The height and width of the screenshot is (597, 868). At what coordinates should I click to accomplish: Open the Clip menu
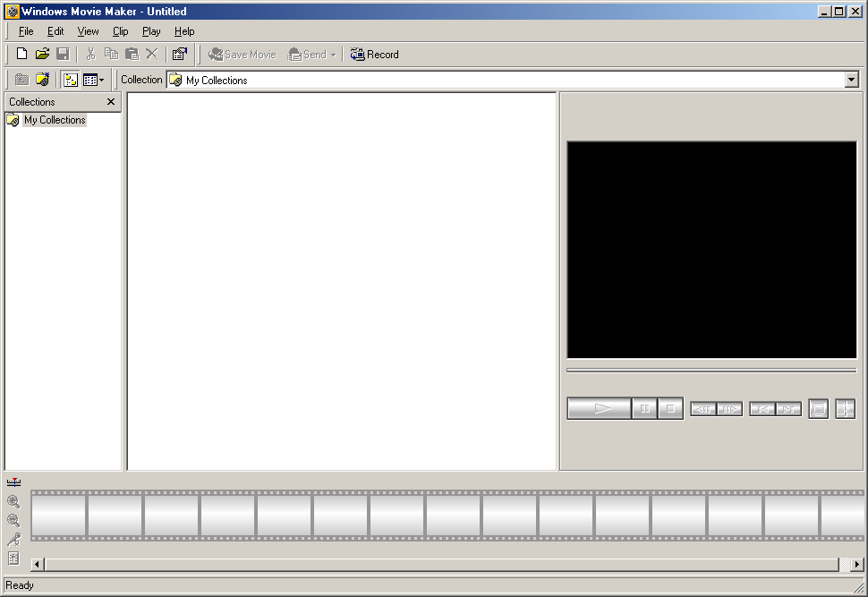pyautogui.click(x=120, y=31)
